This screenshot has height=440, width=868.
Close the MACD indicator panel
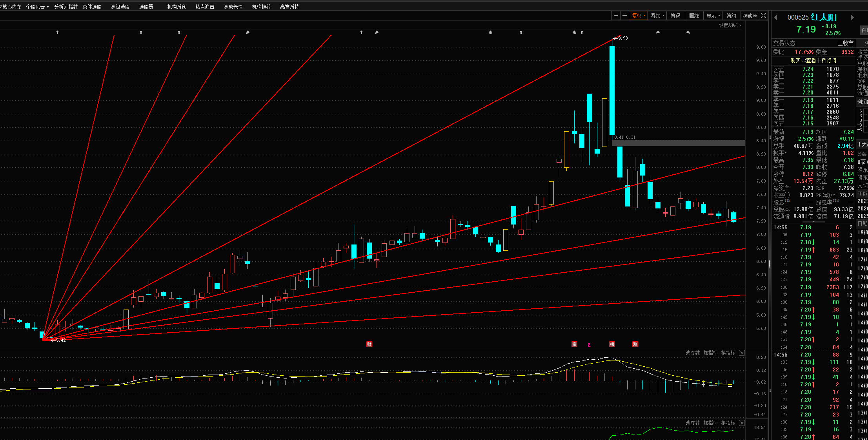[x=742, y=353]
